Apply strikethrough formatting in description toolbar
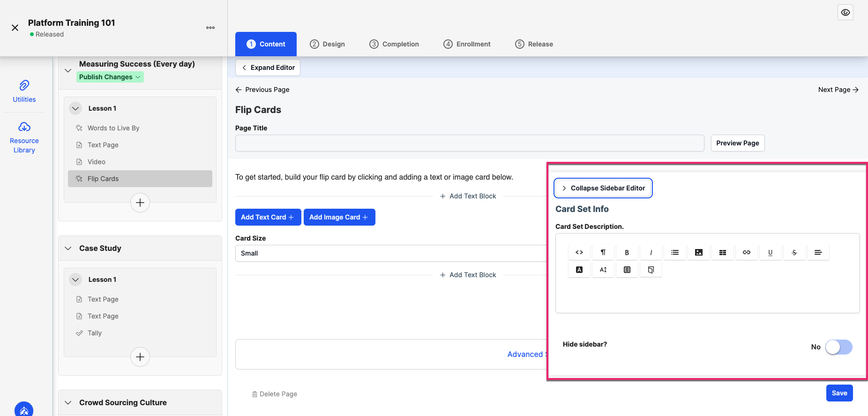Viewport: 868px width, 416px height. 794,252
